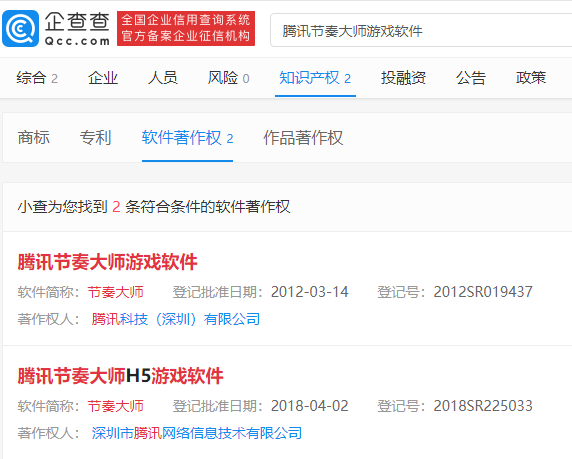Open the 专利 sub-tab

[95, 138]
